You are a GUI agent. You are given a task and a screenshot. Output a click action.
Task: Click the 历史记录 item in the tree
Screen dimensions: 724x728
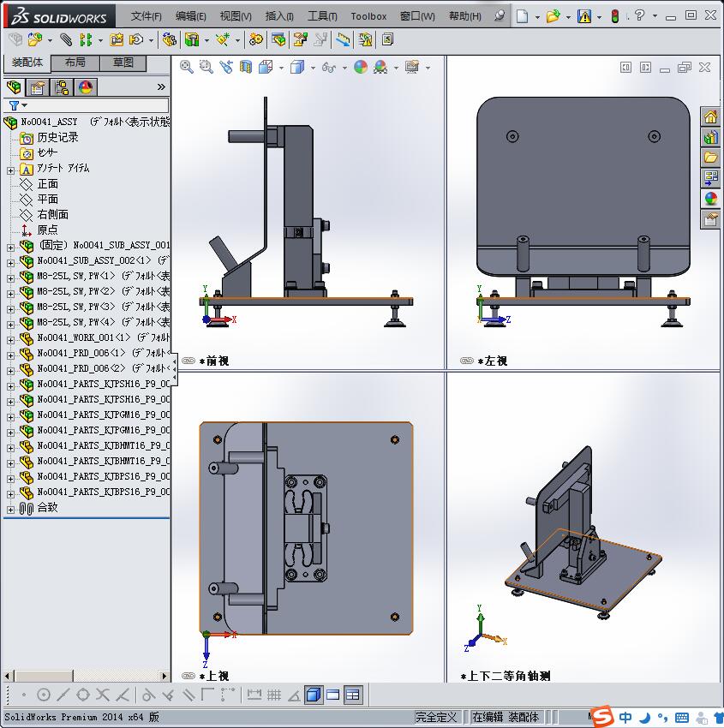(x=57, y=137)
